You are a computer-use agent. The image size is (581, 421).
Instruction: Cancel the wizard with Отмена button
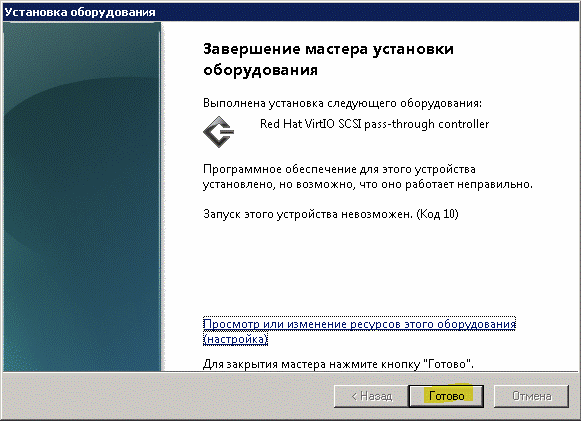(x=531, y=396)
